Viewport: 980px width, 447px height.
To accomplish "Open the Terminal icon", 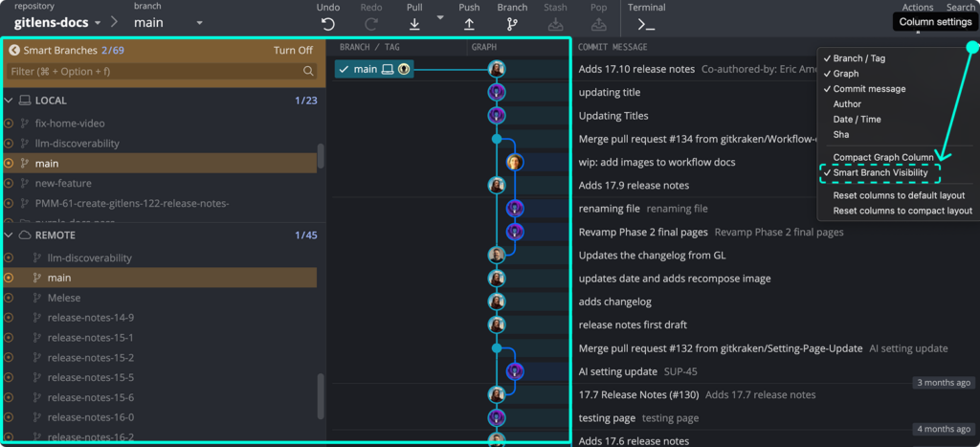I will tap(646, 25).
